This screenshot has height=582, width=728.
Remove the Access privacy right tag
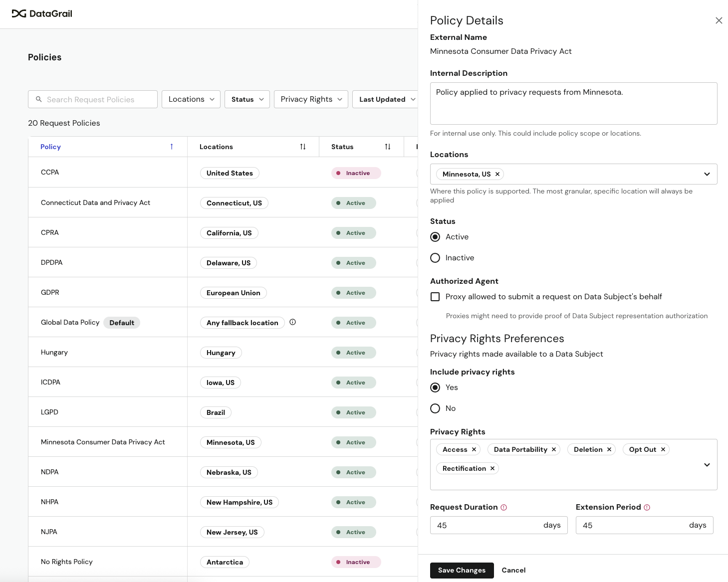click(473, 449)
